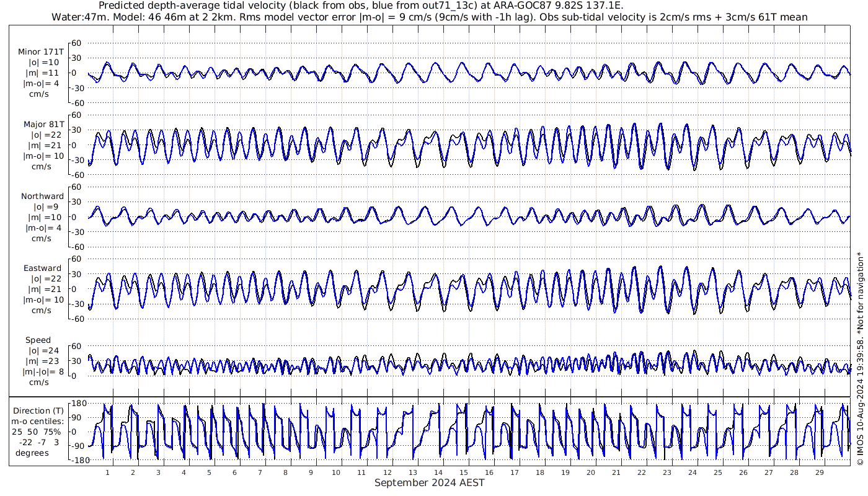Click the 'September 2024 AEST' axis title
Image resolution: width=868 pixels, height=496 pixels.
[x=430, y=483]
